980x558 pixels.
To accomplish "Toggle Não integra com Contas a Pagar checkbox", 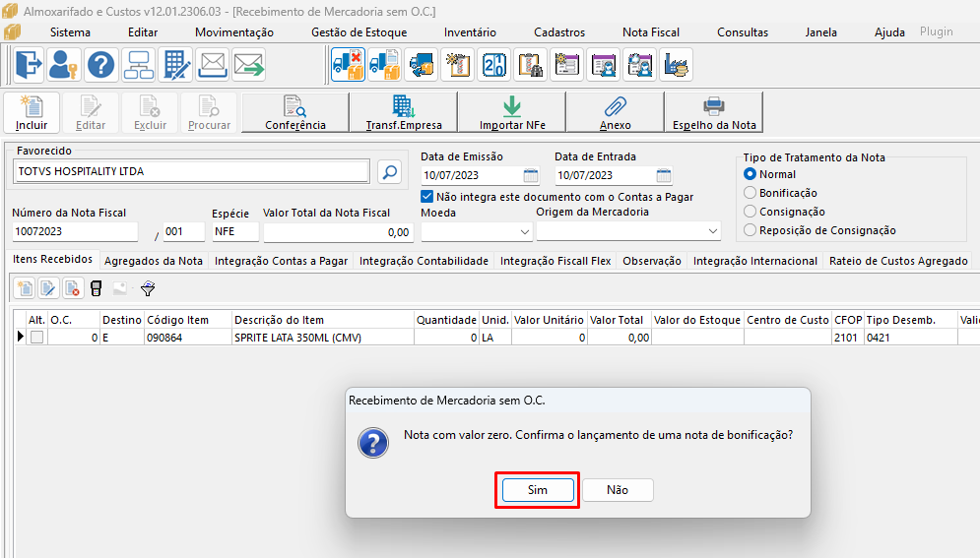I will coord(426,197).
